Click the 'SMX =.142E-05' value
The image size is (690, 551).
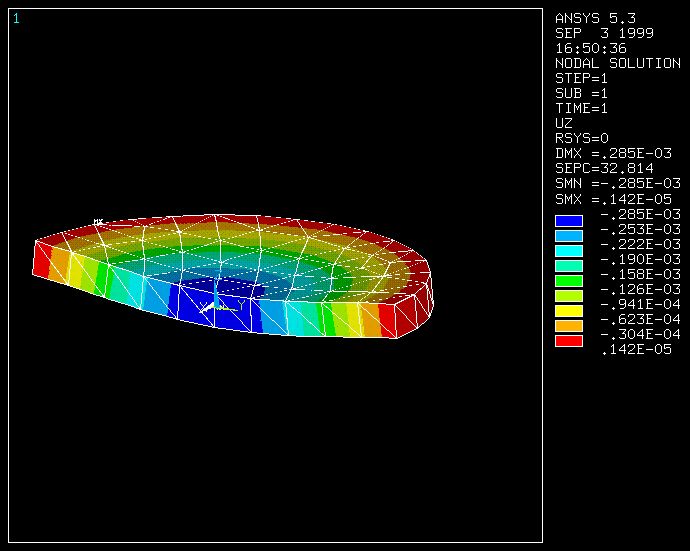point(613,199)
